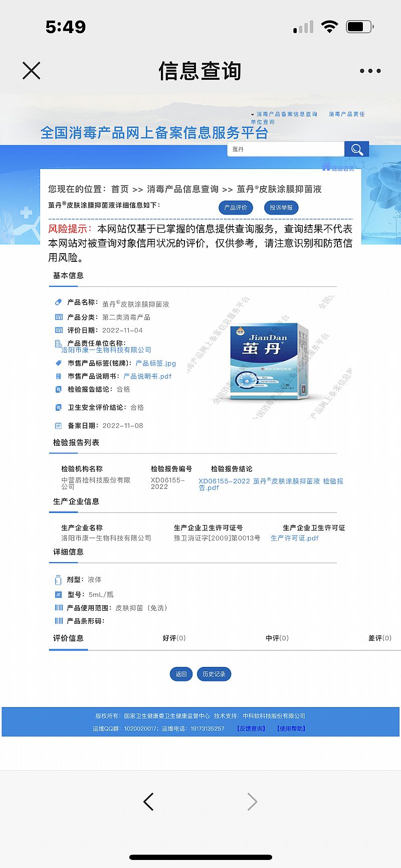Expand 消毒产品备案信息查询 dropdown menu
This screenshot has height=868, width=401.
[x=286, y=114]
